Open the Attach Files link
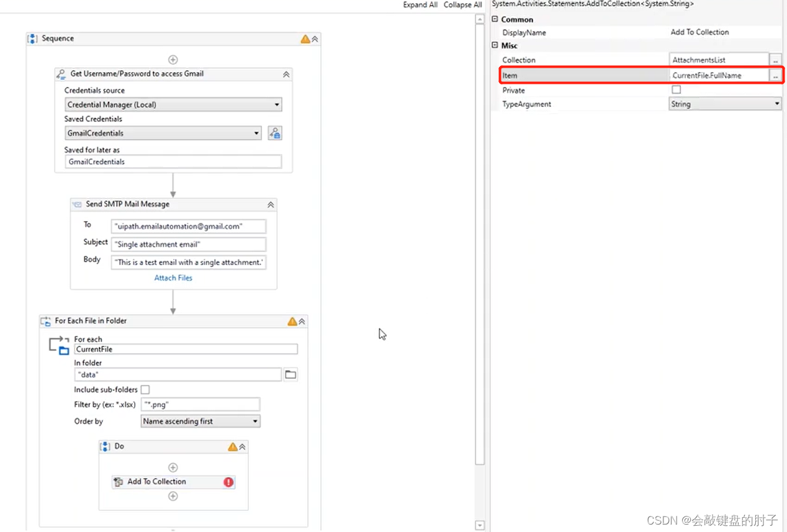Screen dimensions: 787x532 (x=173, y=278)
